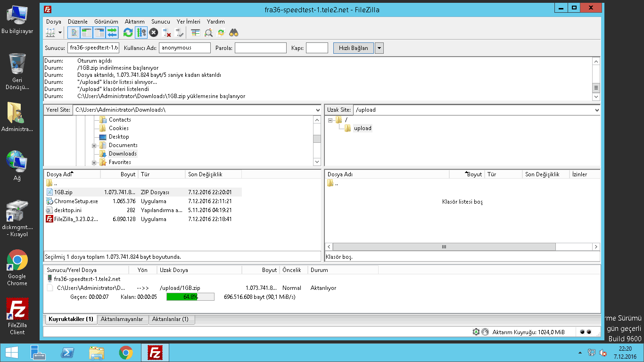Viewport: 644px width, 362px height.
Task: Open the Aktarım menu
Action: click(135, 22)
